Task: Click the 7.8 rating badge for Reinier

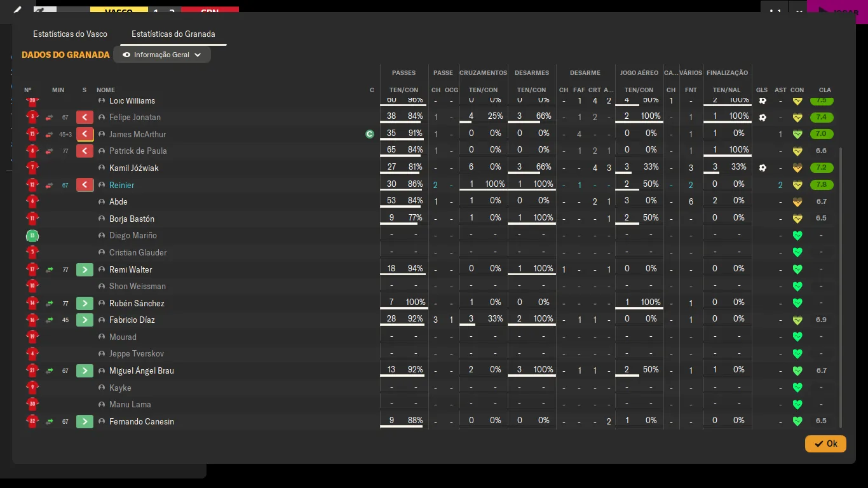Action: click(822, 185)
